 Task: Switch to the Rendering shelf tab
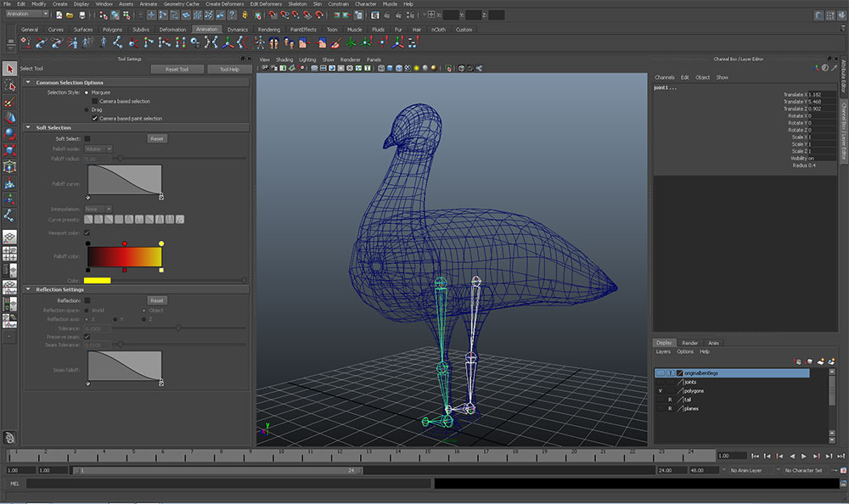(268, 30)
